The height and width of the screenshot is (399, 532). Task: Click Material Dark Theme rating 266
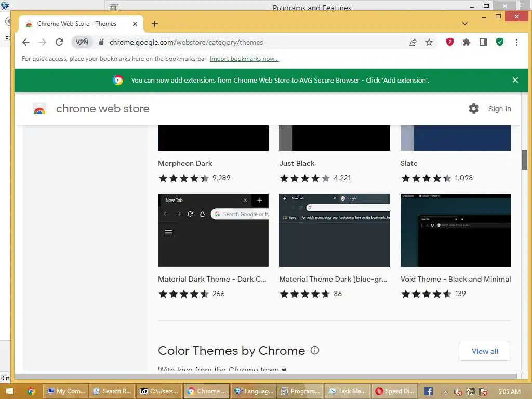[x=191, y=294]
